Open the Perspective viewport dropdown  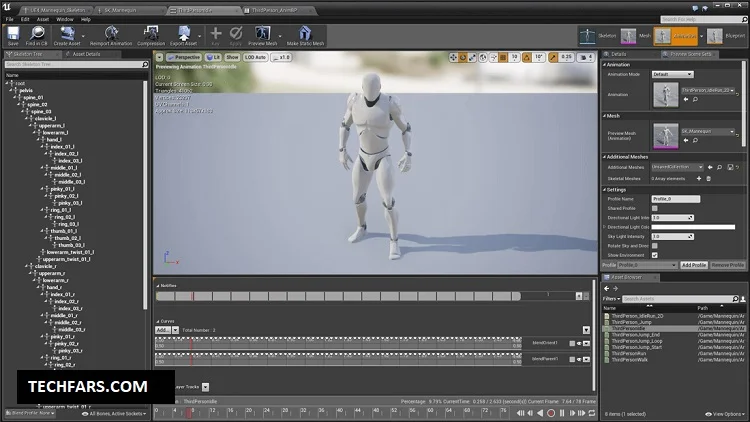coord(184,57)
